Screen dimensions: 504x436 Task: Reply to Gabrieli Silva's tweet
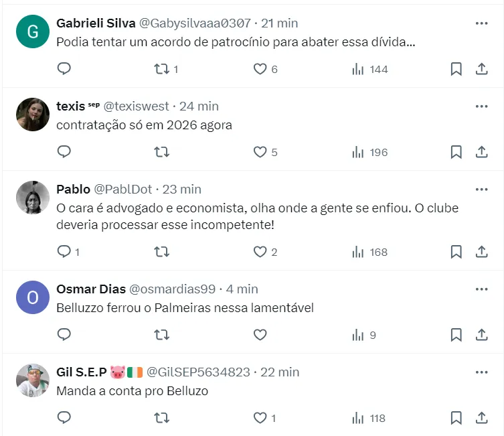point(64,69)
